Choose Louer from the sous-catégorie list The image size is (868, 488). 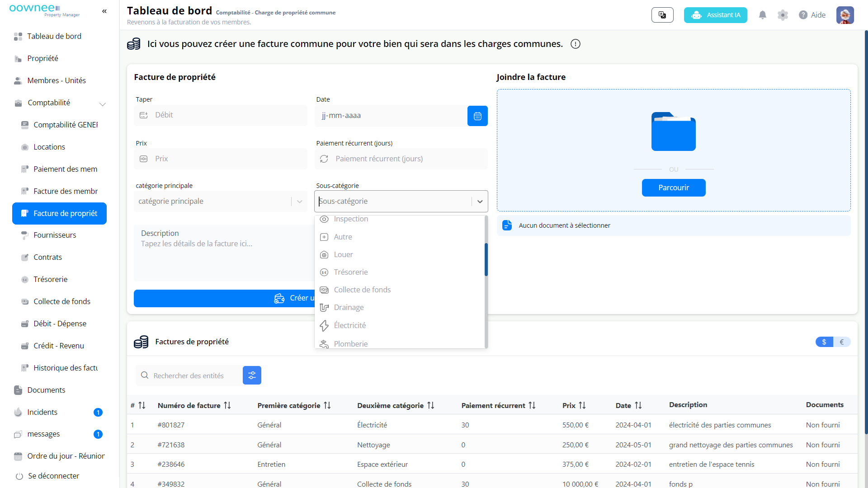pyautogui.click(x=400, y=254)
